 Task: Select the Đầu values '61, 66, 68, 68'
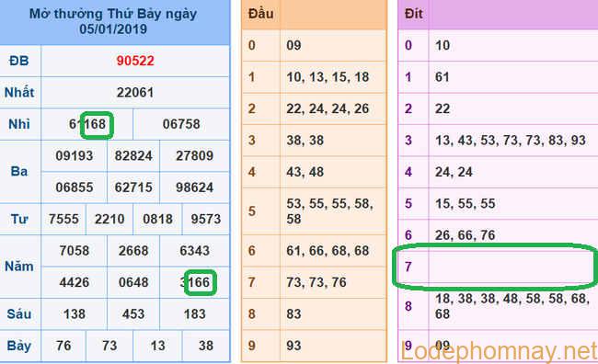tap(328, 251)
